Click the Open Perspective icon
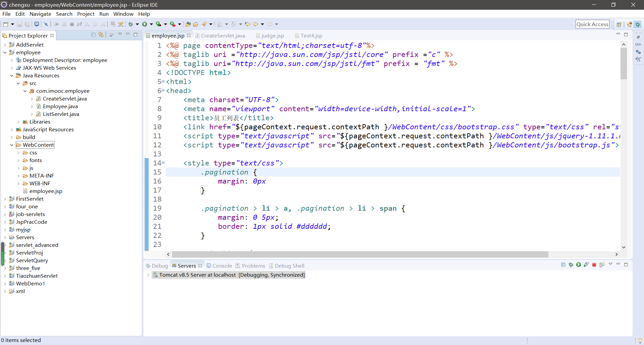The width and height of the screenshot is (644, 345). (x=619, y=24)
